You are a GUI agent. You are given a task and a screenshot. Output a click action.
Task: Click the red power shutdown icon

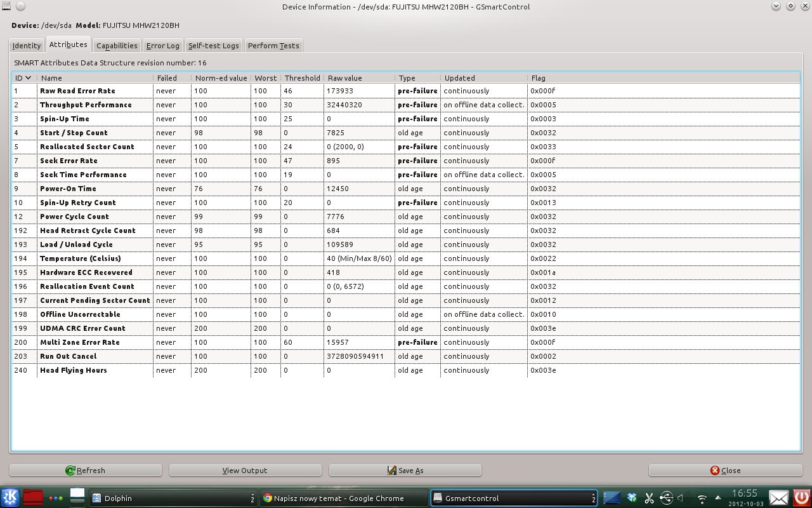(x=801, y=498)
